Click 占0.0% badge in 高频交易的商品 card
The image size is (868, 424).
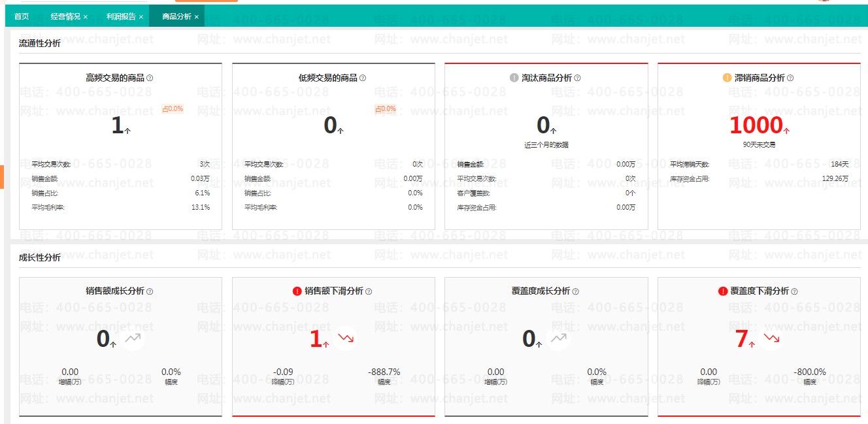pyautogui.click(x=173, y=109)
